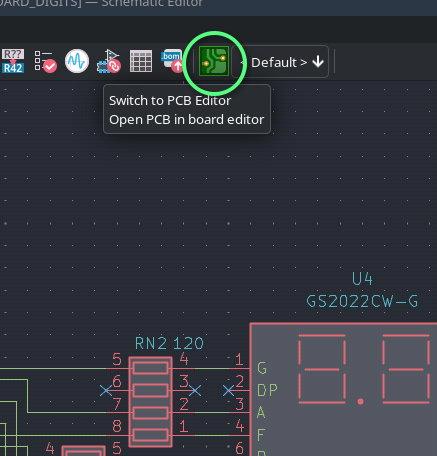This screenshot has height=456, width=437.
Task: Click the RN2 resistor network symbol body
Action: click(151, 402)
